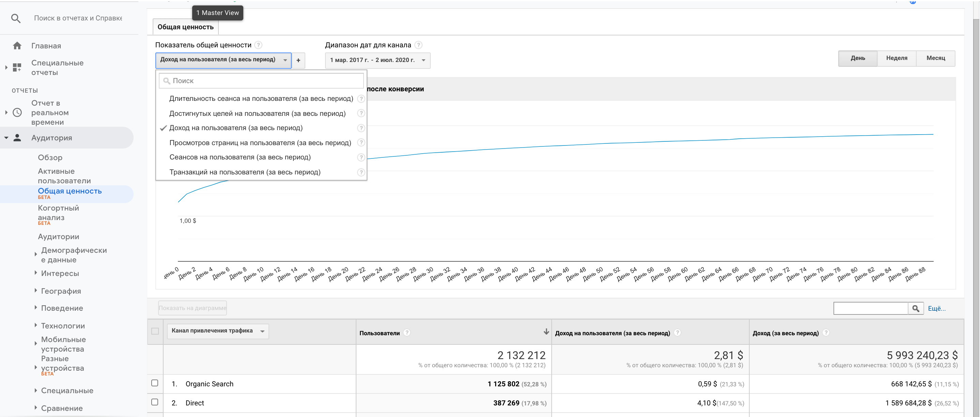Select the Месяц granularity toggle
The image size is (980, 417).
pyautogui.click(x=935, y=58)
